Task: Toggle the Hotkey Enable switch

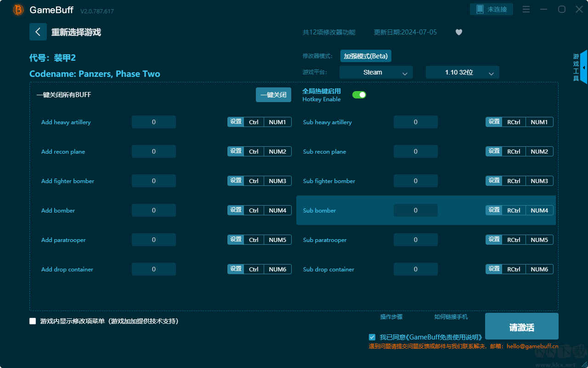Action: pyautogui.click(x=359, y=95)
